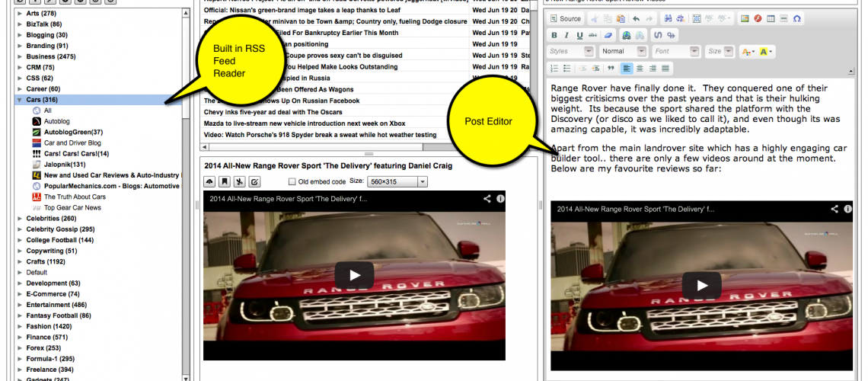
Task: Open the embed Size dropdown showing 560×315
Action: 397,181
